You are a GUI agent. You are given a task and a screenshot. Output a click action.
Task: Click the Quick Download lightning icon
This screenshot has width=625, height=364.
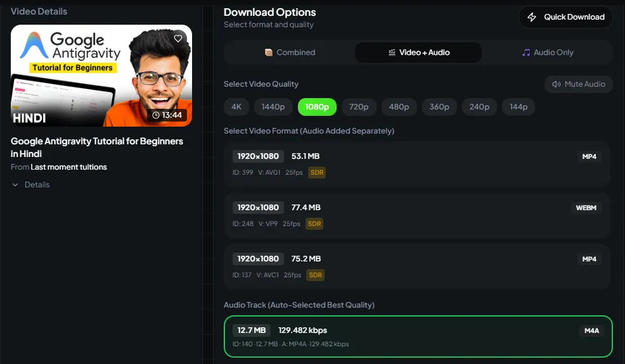(x=532, y=17)
